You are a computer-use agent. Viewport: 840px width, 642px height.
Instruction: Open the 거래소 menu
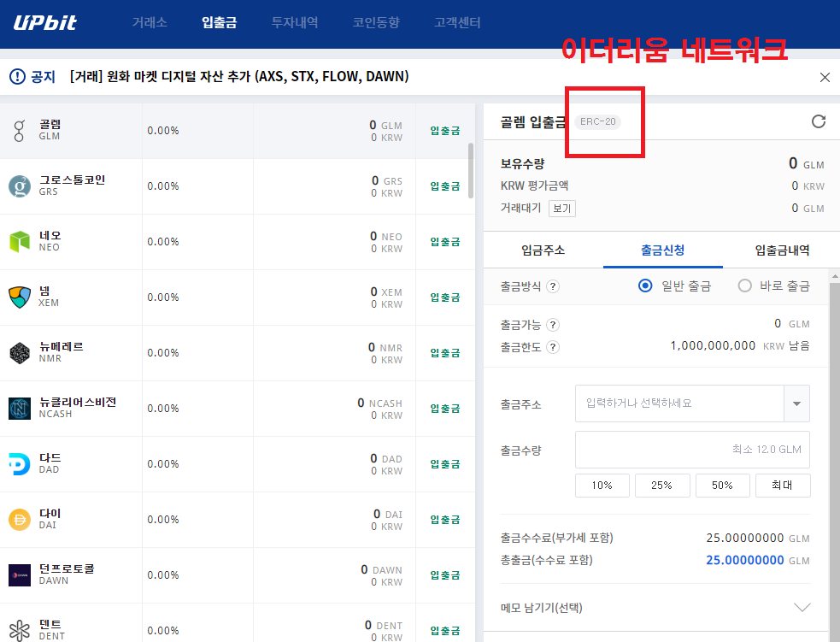[x=150, y=22]
